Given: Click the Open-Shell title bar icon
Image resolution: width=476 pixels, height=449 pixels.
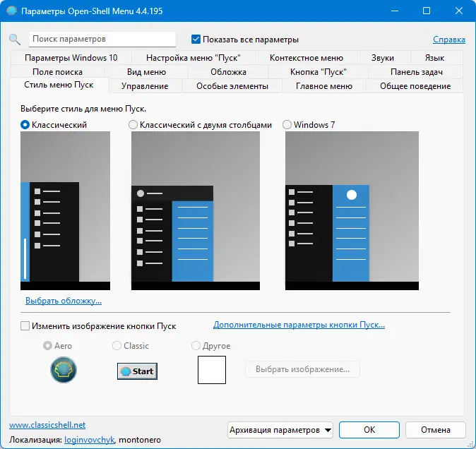Looking at the screenshot, I should click(x=11, y=11).
